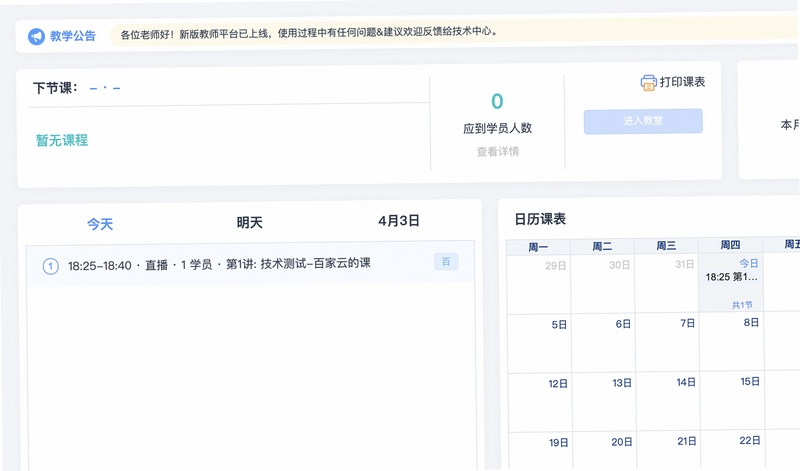
Task: Switch to the 4月3日 tab
Action: (x=398, y=221)
